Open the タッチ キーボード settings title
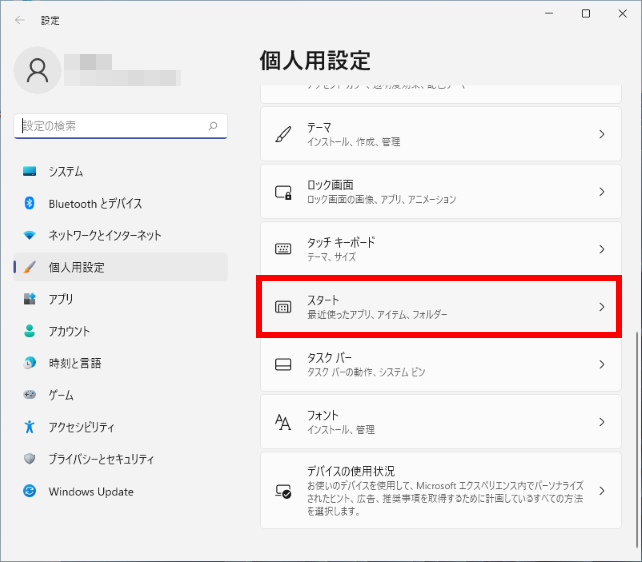Image resolution: width=642 pixels, height=562 pixels. coord(341,242)
